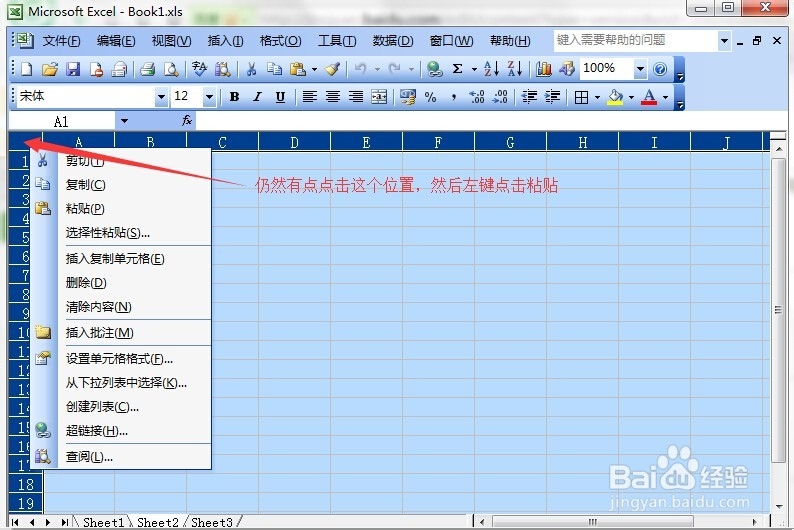Open the Chart Wizard icon
The height and width of the screenshot is (530, 794).
[544, 69]
